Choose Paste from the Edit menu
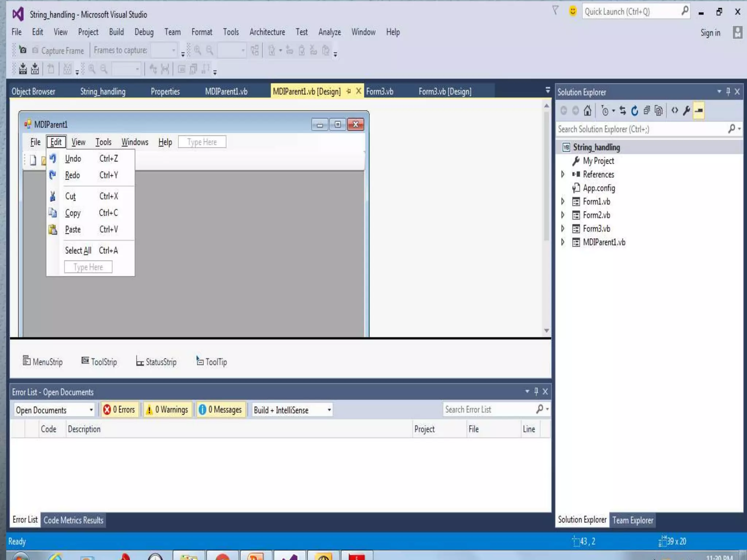Viewport: 747px width, 560px height. tap(73, 229)
